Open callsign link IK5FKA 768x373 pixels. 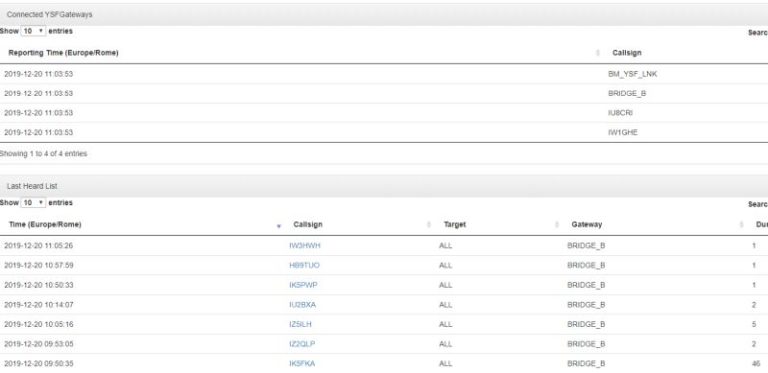click(x=302, y=364)
